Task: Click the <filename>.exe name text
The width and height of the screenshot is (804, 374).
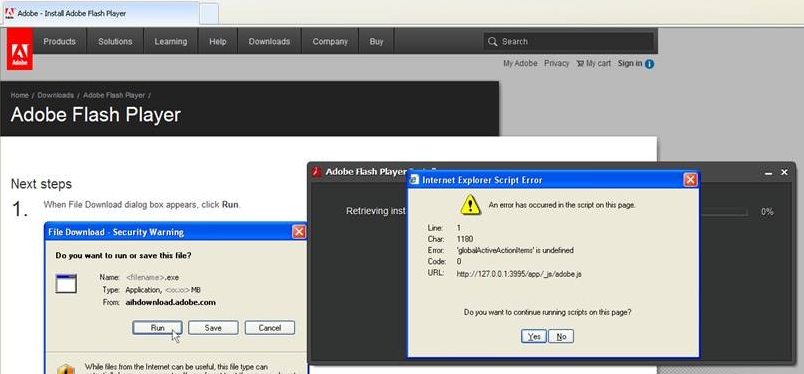Action: tap(152, 278)
